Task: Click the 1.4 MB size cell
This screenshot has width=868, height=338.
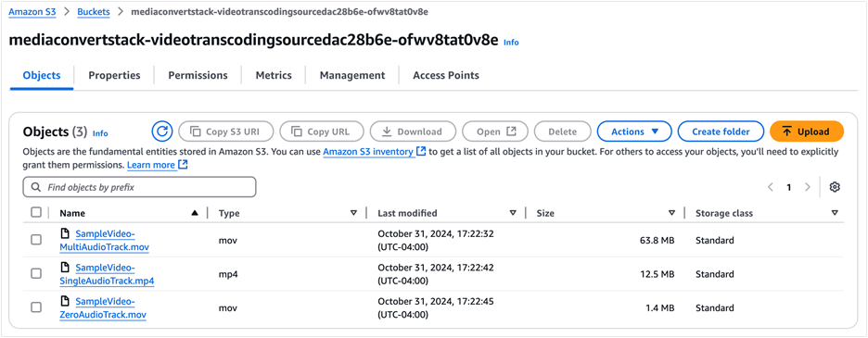Action: pyautogui.click(x=660, y=307)
